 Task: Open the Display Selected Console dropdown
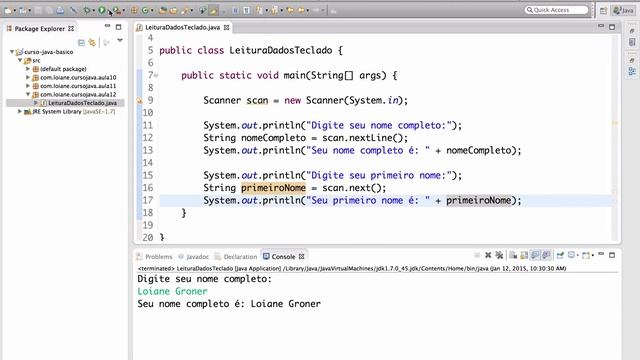coord(578,256)
